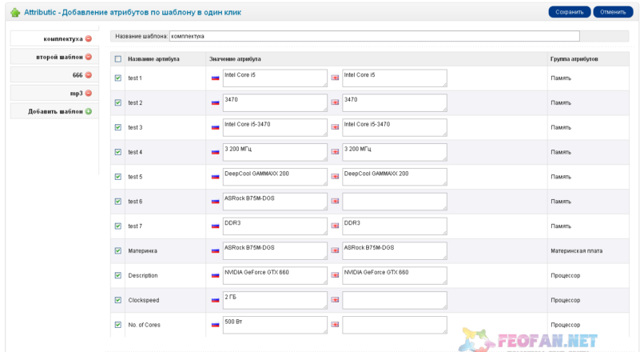Delete второй шаблон using its red icon
644x352 pixels.
89,58
